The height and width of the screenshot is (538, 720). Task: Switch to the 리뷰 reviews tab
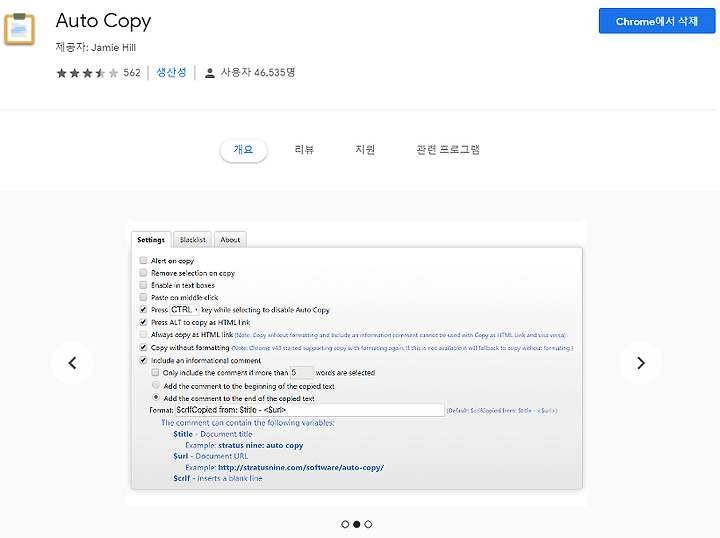coord(304,150)
